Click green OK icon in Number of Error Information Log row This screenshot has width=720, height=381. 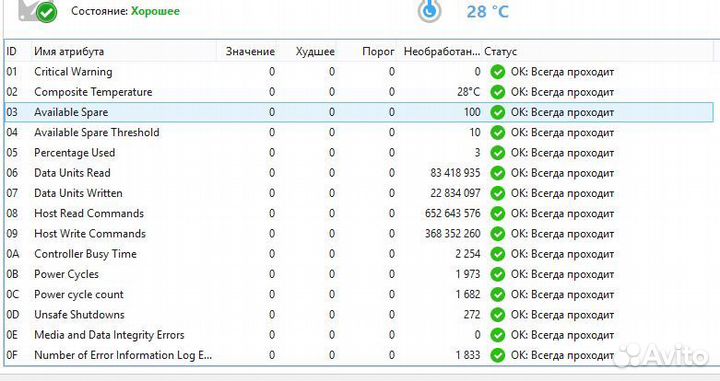pos(497,355)
